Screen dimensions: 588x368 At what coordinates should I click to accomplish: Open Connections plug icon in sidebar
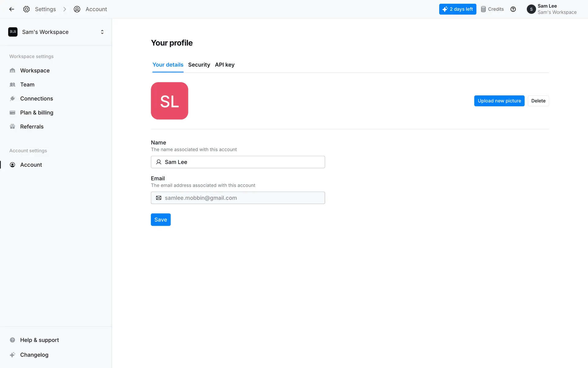(x=13, y=98)
